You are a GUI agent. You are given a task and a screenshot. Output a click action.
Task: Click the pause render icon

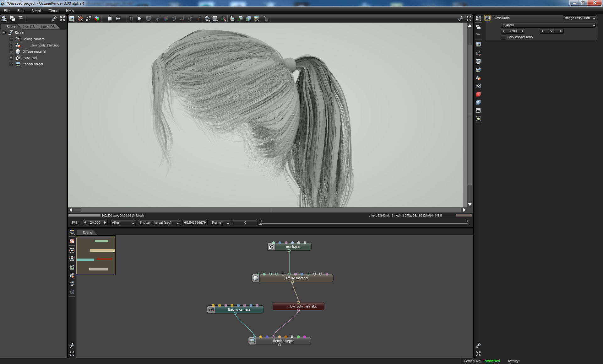(x=131, y=19)
